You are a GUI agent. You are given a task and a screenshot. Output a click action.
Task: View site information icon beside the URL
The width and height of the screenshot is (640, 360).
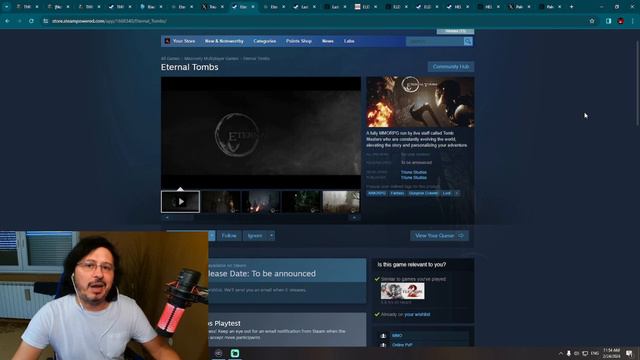coord(46,21)
